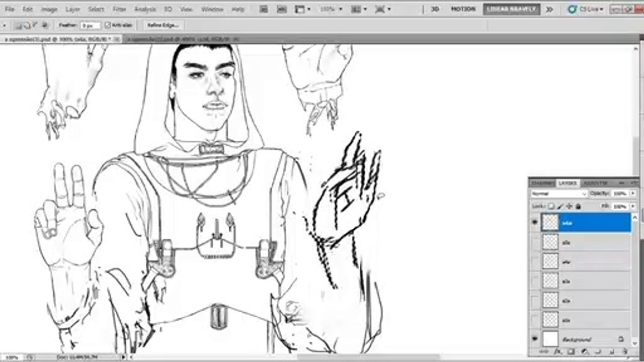Open Mini Bridge panel icon
The width and height of the screenshot is (644, 362).
coord(282,9)
